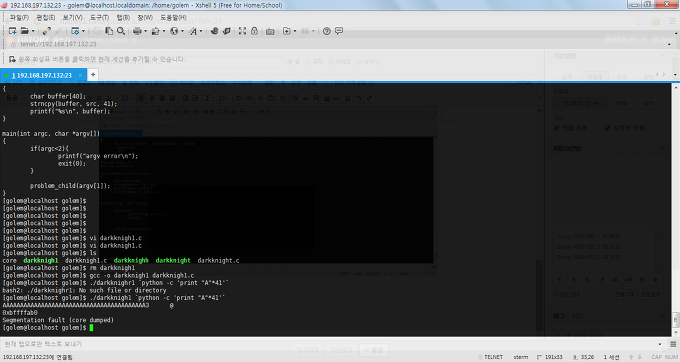This screenshot has height=362, width=680.
Task: Click the compose bar hamburger menu icon
Action: click(x=673, y=344)
